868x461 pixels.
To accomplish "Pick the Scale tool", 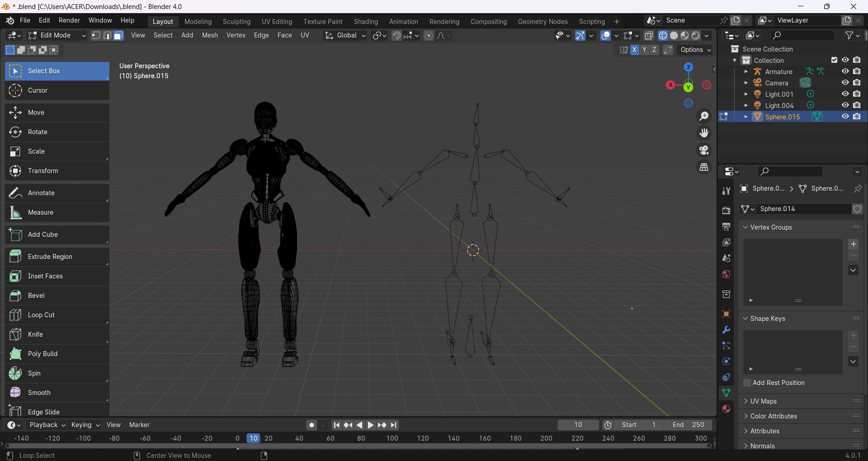I will (x=57, y=151).
